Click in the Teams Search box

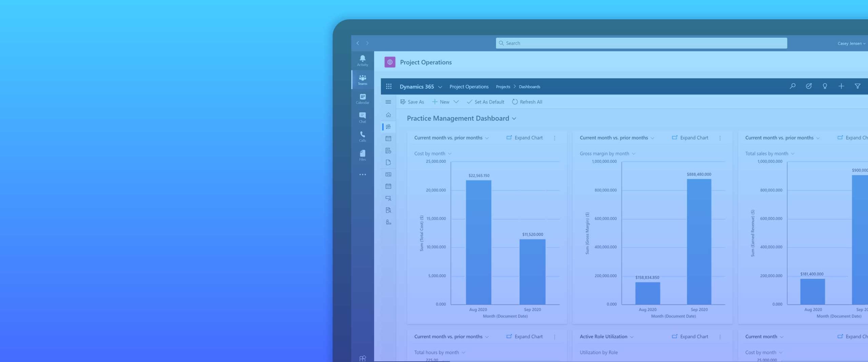pos(641,43)
